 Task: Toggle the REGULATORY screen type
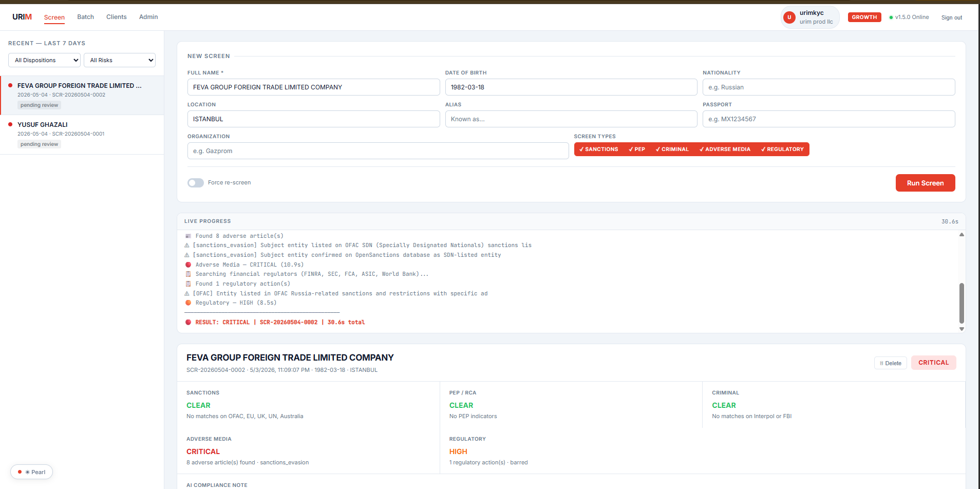coord(782,149)
